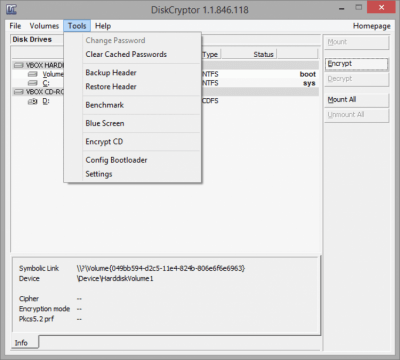Choose Backup Header from Tools menu
Image resolution: width=400 pixels, height=360 pixels.
pyautogui.click(x=111, y=73)
